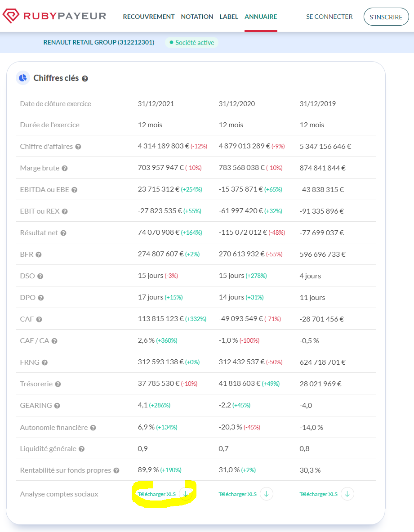Image resolution: width=414 pixels, height=532 pixels.
Task: Click Trésorerie value 41 818 603 €
Action: click(x=240, y=384)
